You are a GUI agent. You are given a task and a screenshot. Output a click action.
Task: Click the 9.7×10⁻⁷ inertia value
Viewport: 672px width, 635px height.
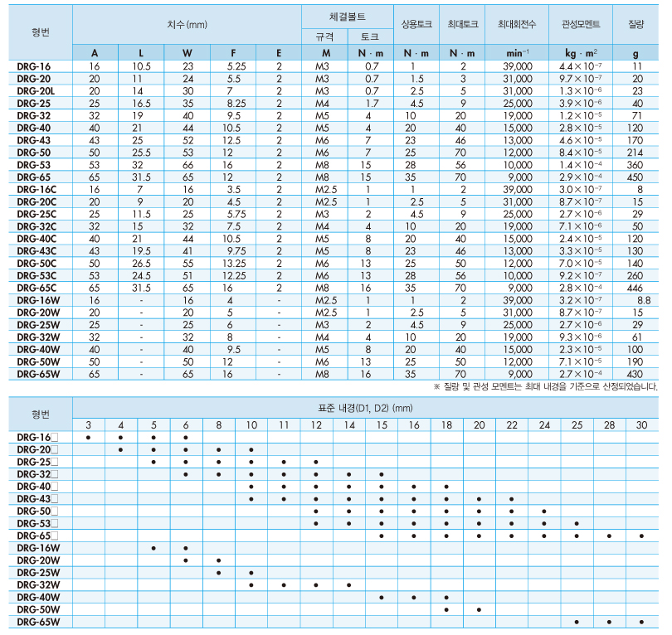point(581,79)
